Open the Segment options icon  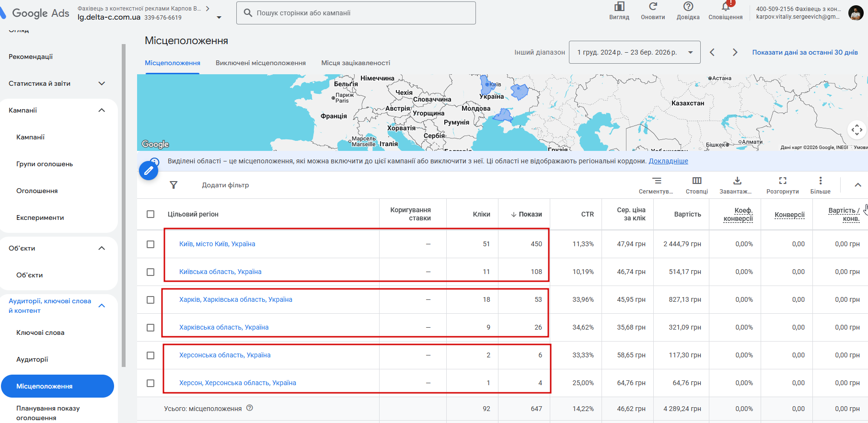[x=656, y=181]
